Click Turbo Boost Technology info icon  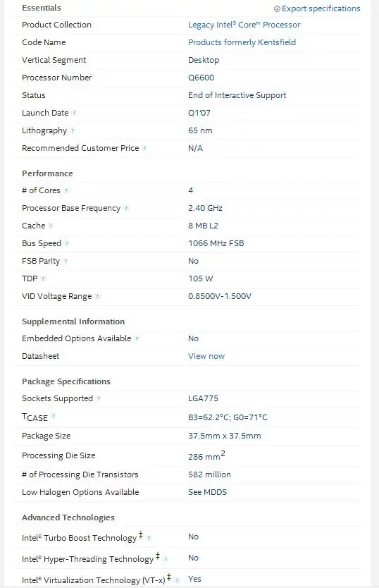pos(149,538)
